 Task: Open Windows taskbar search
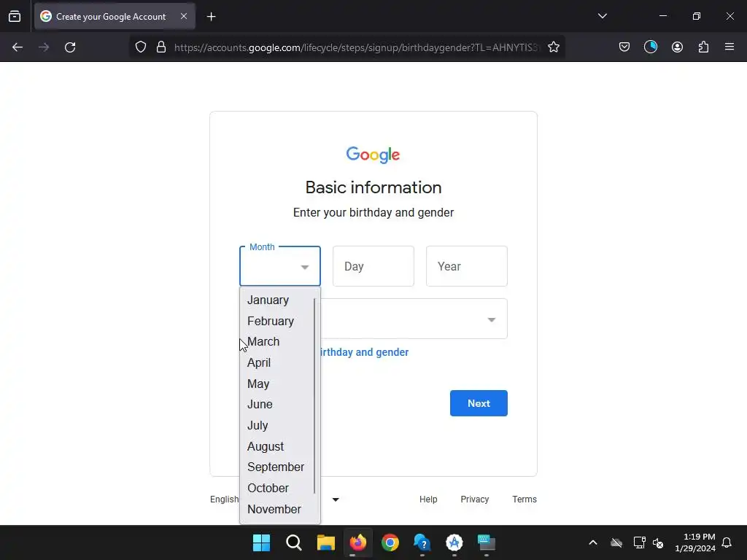(293, 542)
